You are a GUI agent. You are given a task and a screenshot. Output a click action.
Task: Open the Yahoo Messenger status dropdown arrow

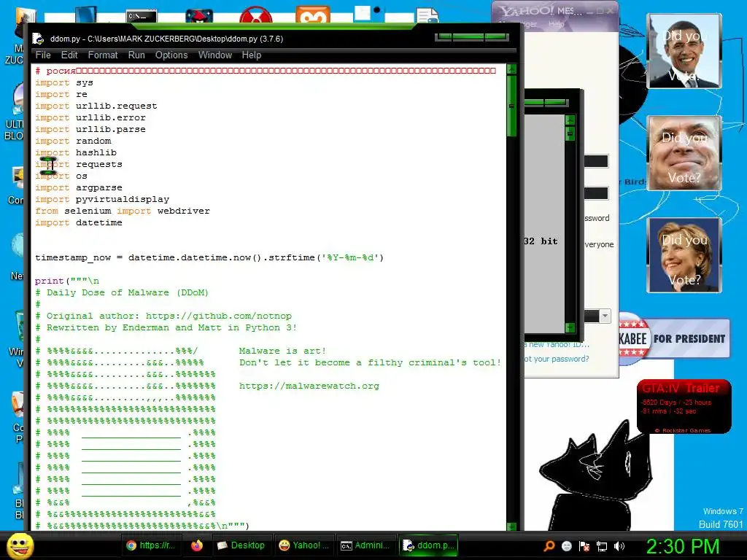pyautogui.click(x=605, y=316)
